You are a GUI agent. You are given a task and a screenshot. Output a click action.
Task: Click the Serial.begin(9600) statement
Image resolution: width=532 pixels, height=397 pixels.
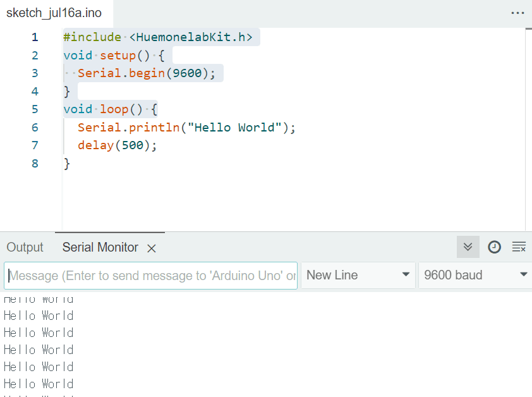click(x=146, y=73)
